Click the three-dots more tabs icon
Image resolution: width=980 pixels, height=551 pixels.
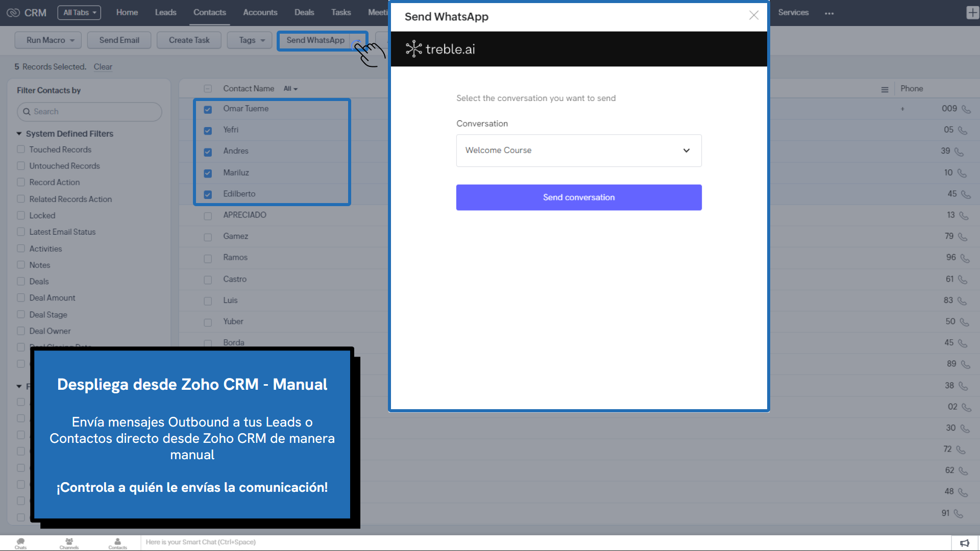(829, 13)
